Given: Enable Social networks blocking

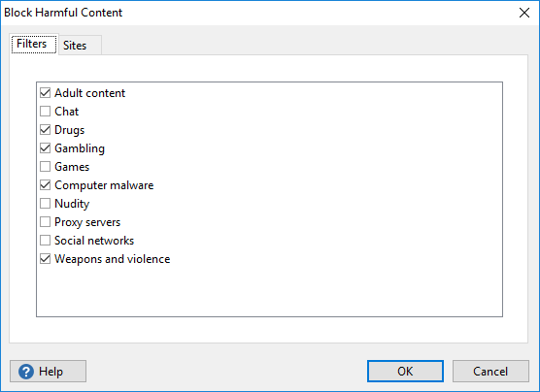Looking at the screenshot, I should [45, 241].
